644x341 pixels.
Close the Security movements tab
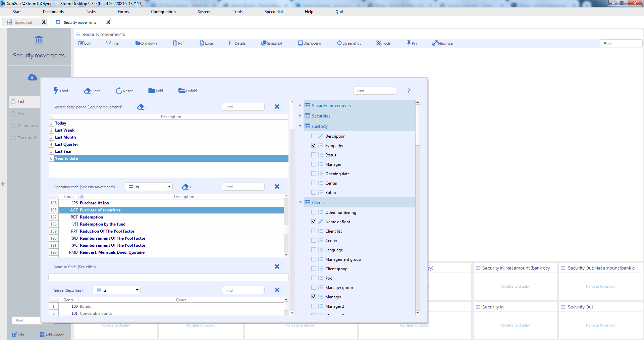[x=108, y=22]
